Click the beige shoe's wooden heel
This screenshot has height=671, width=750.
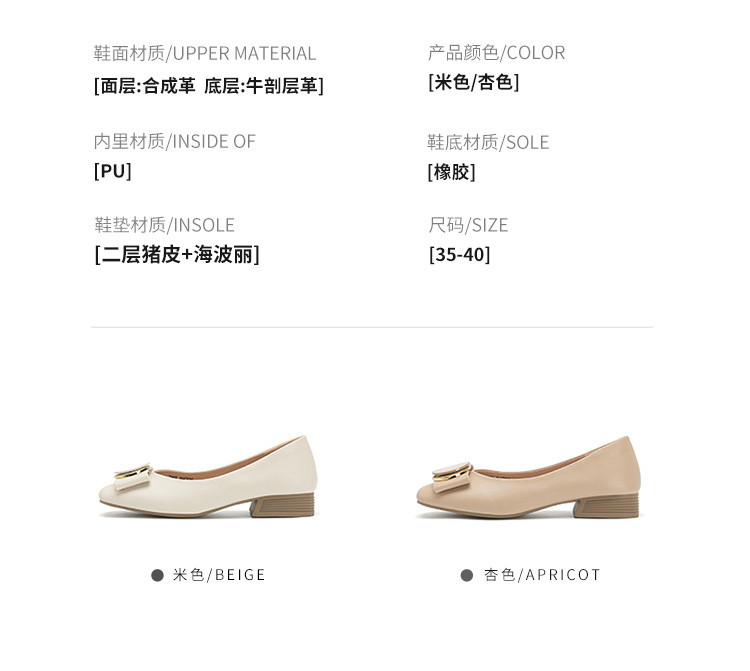282,505
